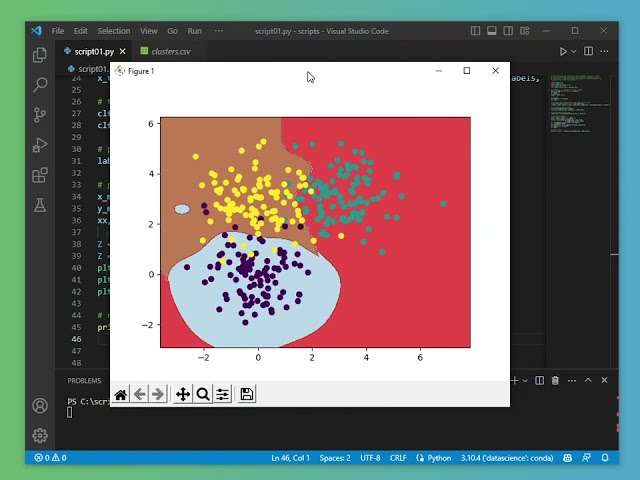Go forward to next view in Figure toolbar

[158, 394]
